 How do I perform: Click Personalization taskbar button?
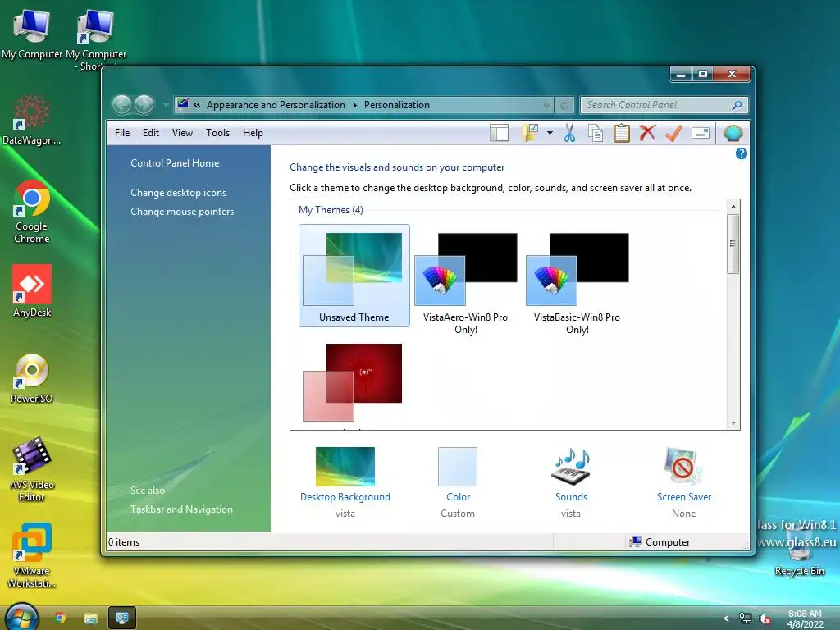click(x=122, y=618)
